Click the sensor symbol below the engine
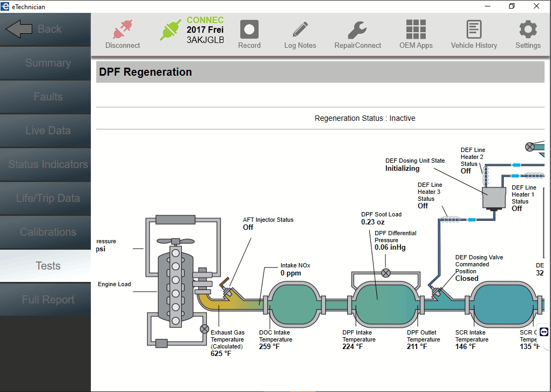Image resolution: width=551 pixels, height=392 pixels. click(x=204, y=329)
